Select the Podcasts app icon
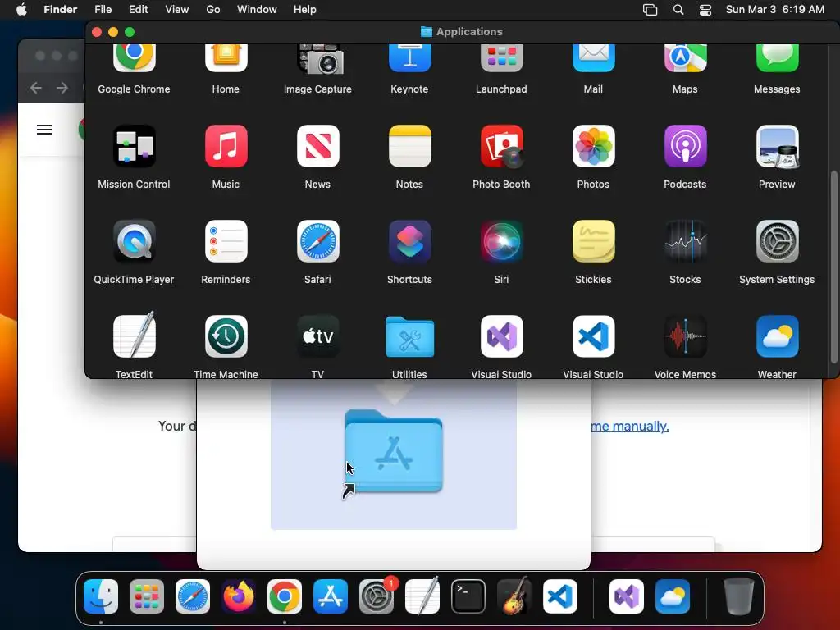The height and width of the screenshot is (630, 840). [685, 146]
